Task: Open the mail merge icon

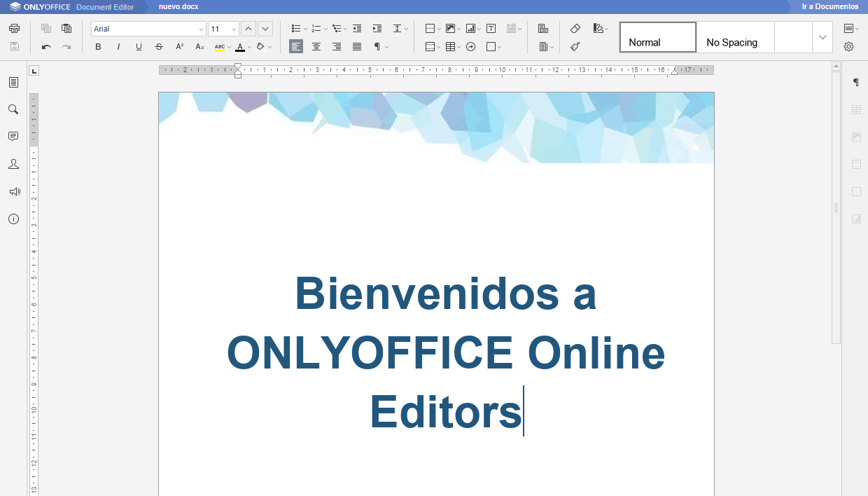Action: 543,29
